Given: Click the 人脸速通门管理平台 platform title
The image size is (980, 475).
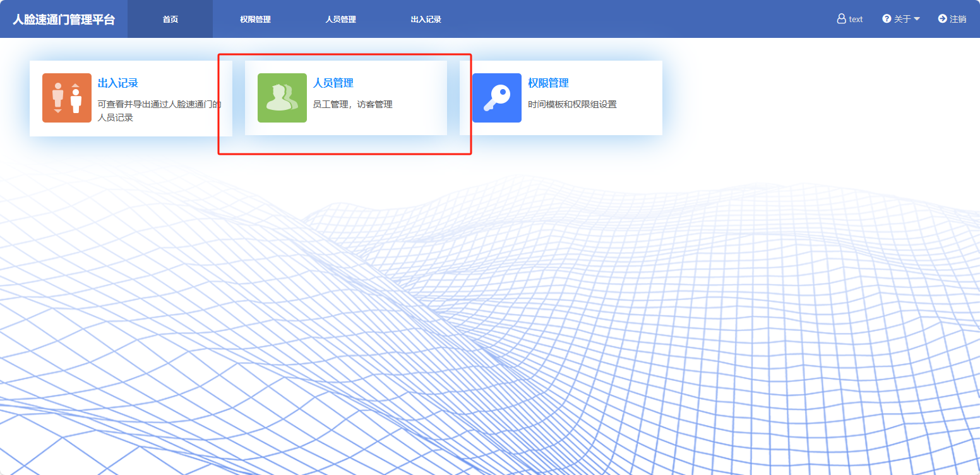Looking at the screenshot, I should [64, 19].
